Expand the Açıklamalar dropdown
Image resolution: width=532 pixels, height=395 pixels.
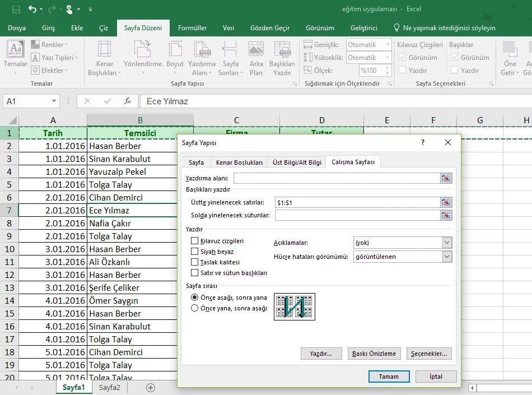coord(447,243)
